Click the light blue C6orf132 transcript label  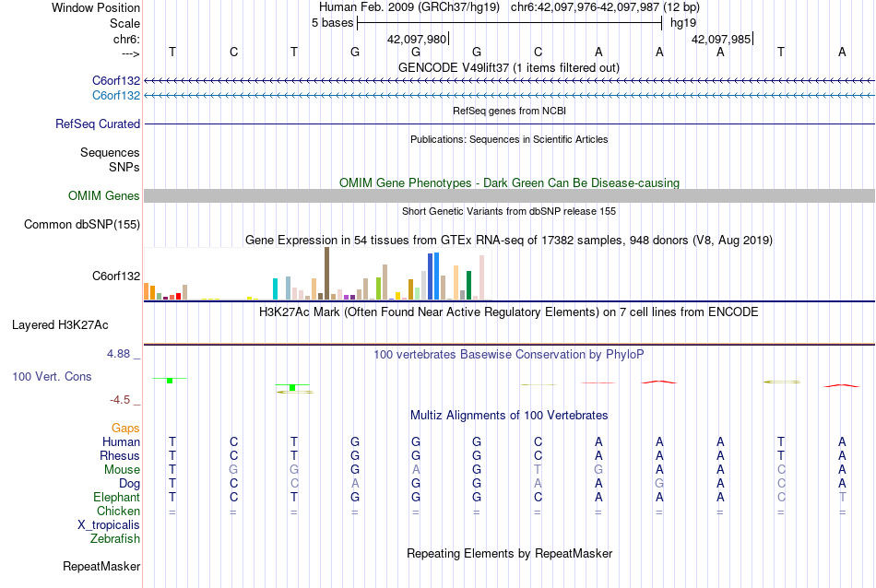(115, 96)
